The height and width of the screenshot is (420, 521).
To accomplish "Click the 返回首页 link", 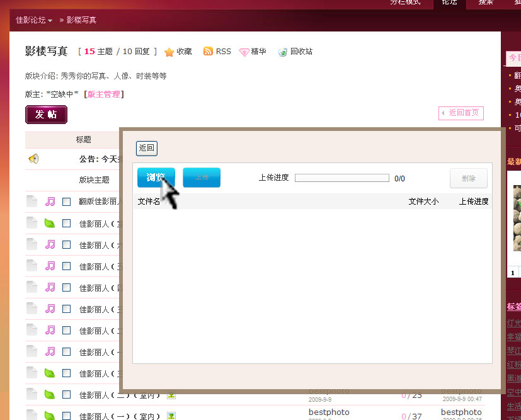I will [x=461, y=113].
